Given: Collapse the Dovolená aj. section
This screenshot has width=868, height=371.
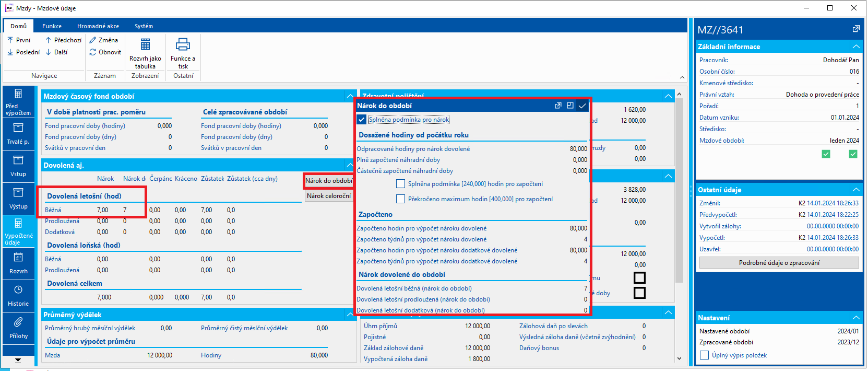Looking at the screenshot, I should 350,165.
